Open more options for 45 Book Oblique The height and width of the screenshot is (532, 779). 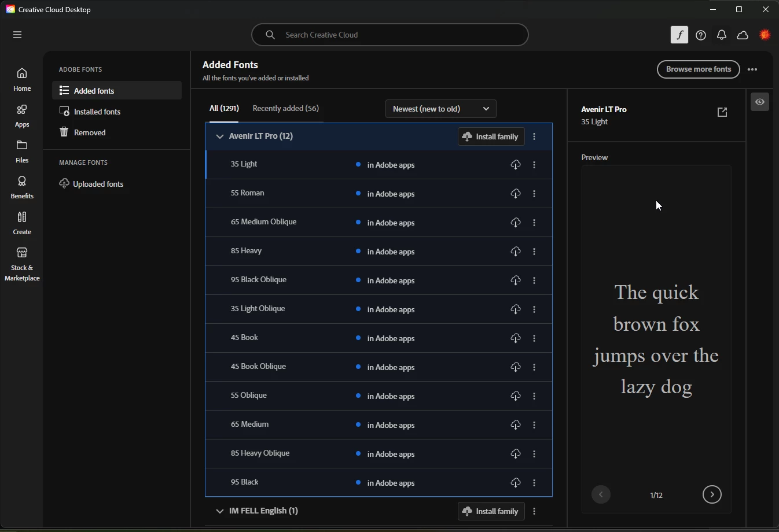coord(534,367)
